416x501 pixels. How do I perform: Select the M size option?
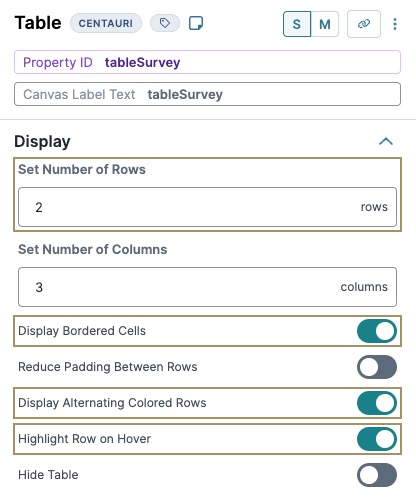[325, 24]
